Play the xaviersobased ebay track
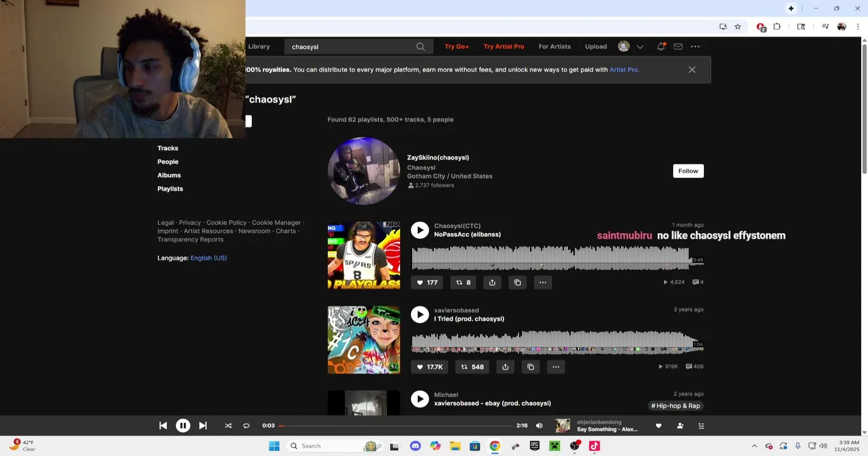This screenshot has width=868, height=456. 420,399
